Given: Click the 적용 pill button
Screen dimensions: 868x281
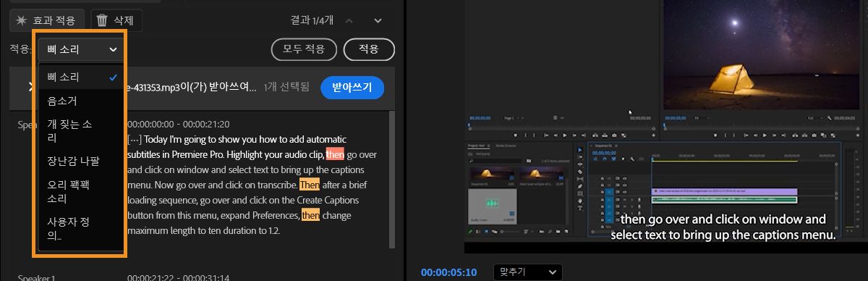Looking at the screenshot, I should [369, 49].
